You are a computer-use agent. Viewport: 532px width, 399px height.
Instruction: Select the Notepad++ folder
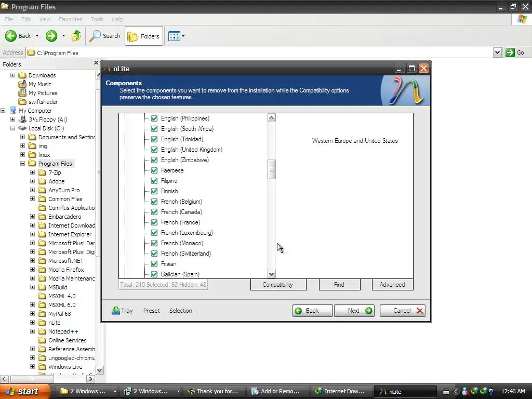click(x=63, y=331)
